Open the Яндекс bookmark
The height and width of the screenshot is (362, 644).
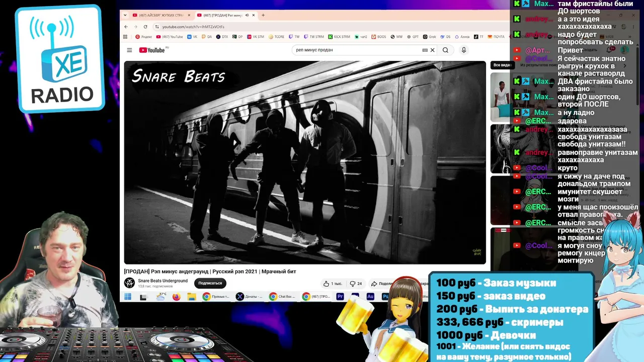pyautogui.click(x=144, y=37)
